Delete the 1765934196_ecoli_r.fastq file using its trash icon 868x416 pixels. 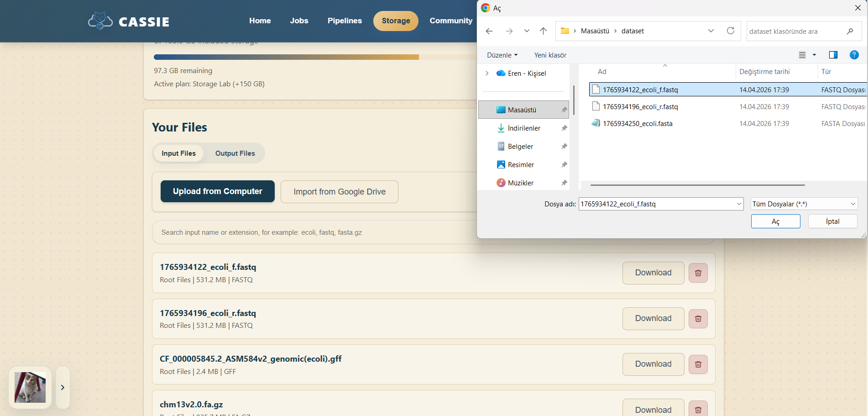698,319
